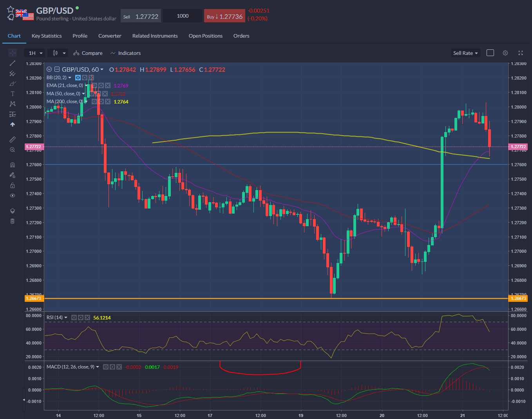Click the trade amount field showing 1000
This screenshot has width=532, height=419.
pos(183,16)
